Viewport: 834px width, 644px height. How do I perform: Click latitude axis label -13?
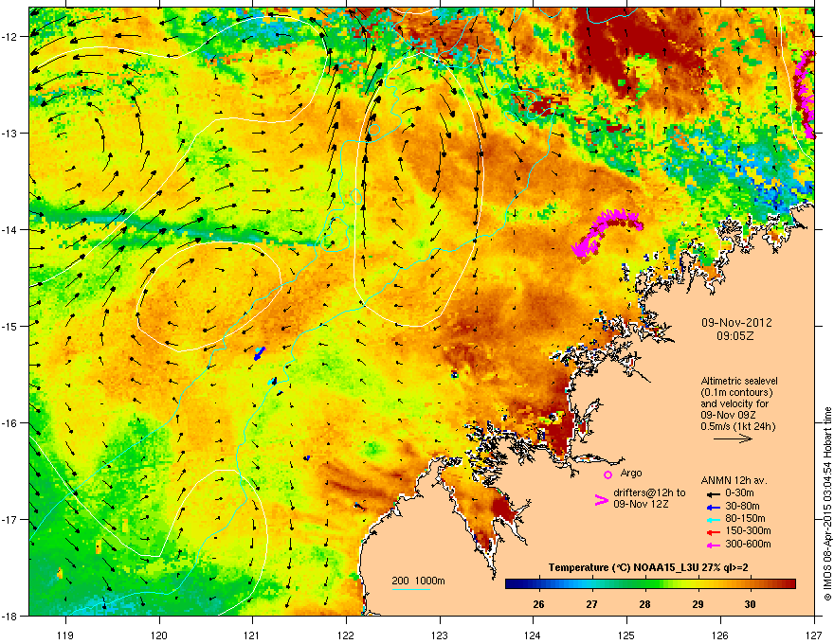[x=10, y=133]
